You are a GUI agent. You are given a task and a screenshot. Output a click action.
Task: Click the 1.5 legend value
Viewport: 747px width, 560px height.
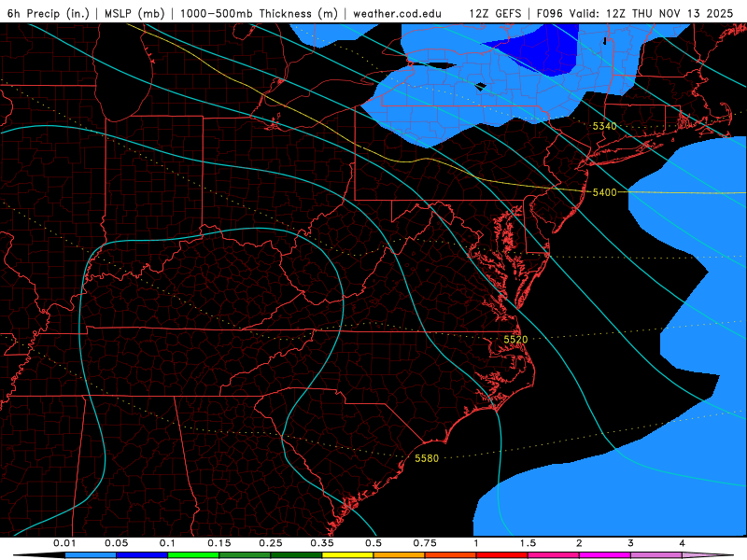pos(528,543)
